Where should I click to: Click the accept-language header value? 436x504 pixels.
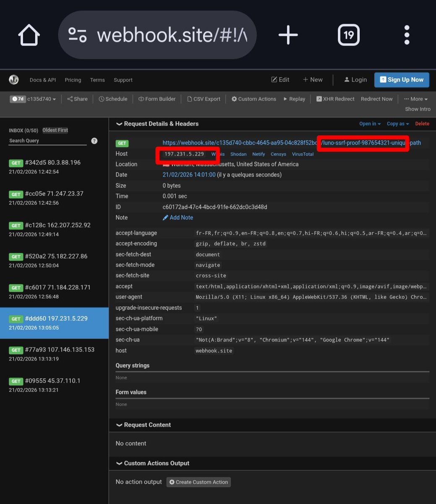pos(312,233)
